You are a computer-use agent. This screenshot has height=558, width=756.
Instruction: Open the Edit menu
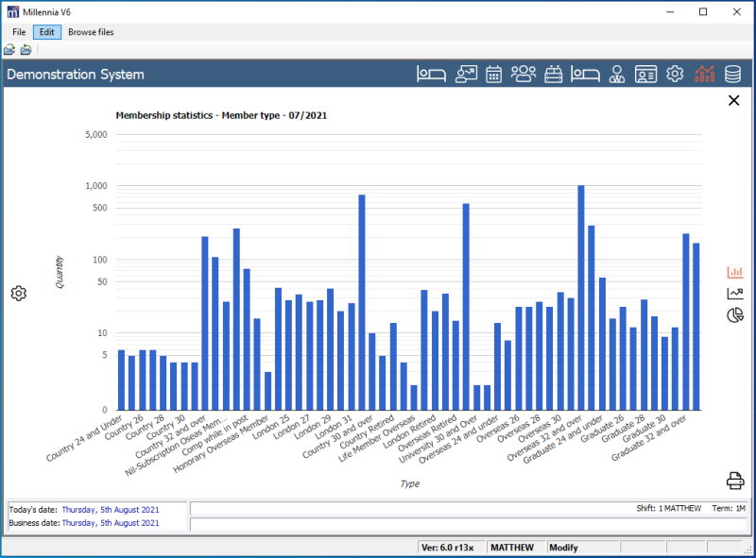point(47,32)
